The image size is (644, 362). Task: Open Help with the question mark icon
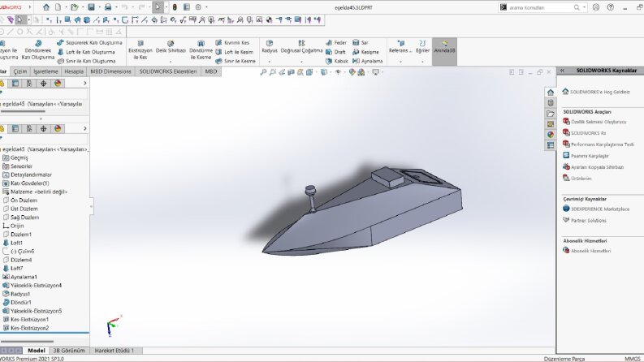tap(611, 7)
